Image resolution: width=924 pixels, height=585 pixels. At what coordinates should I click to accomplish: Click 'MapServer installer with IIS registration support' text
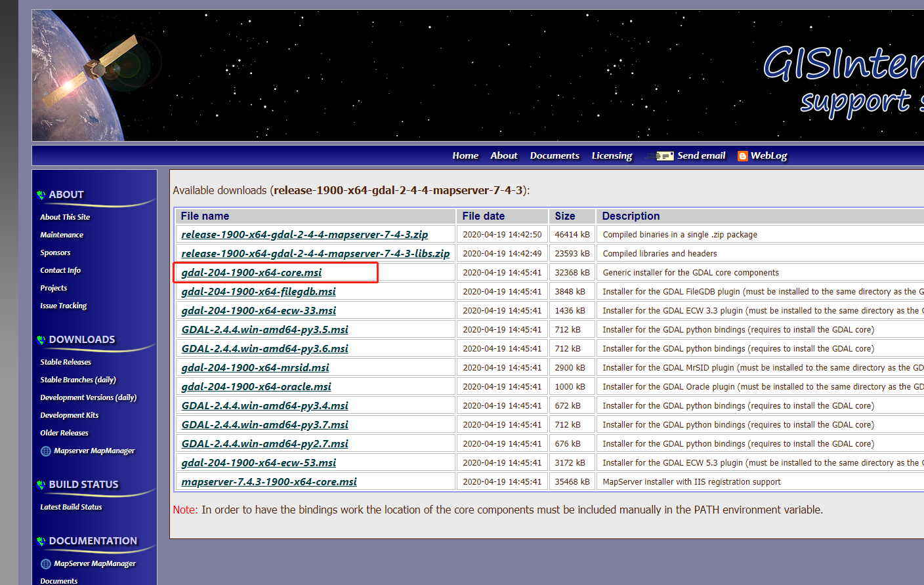pos(692,481)
